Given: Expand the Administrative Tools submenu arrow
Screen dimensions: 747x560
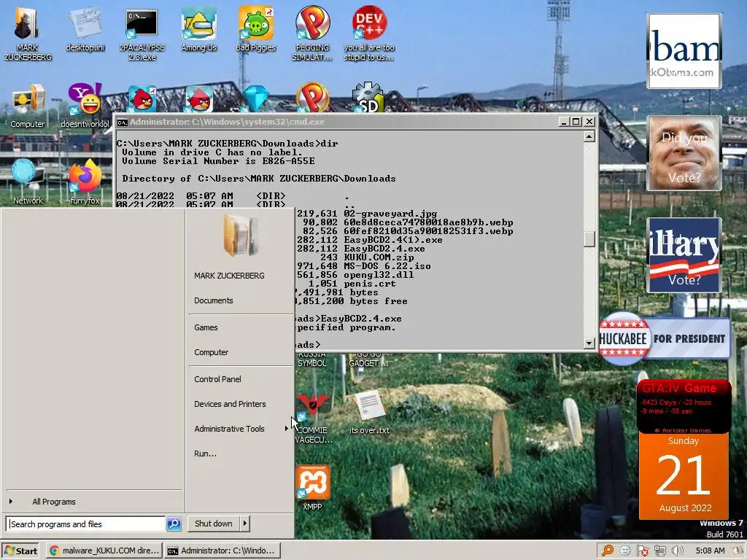Looking at the screenshot, I should tap(286, 429).
